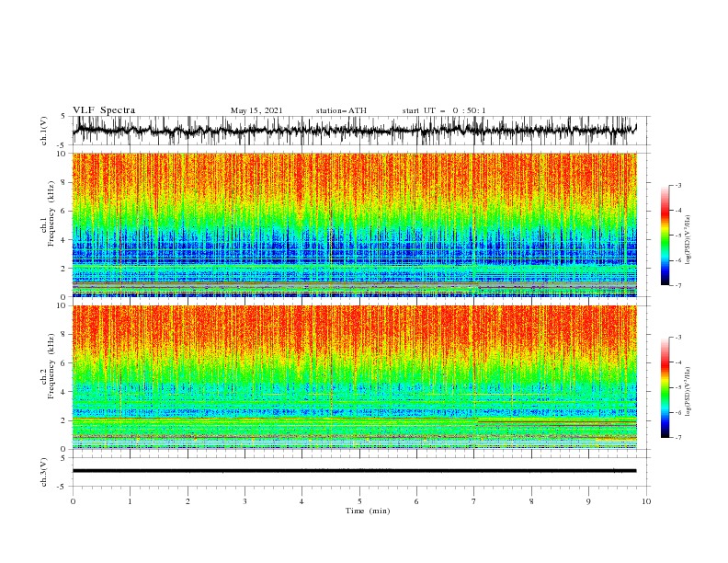Click the "station=ATH" header label
This screenshot has width=728, height=563.
click(341, 110)
